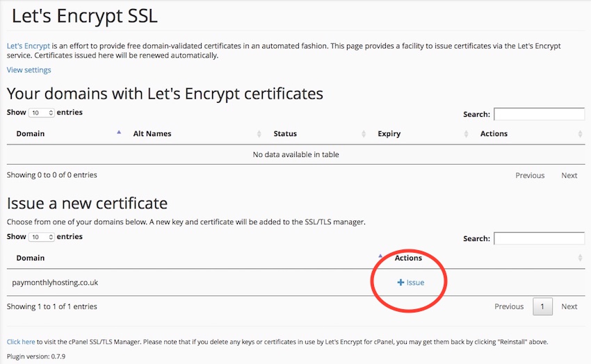Sort new certificate table by Actions header
This screenshot has width=591, height=364.
pyautogui.click(x=408, y=258)
